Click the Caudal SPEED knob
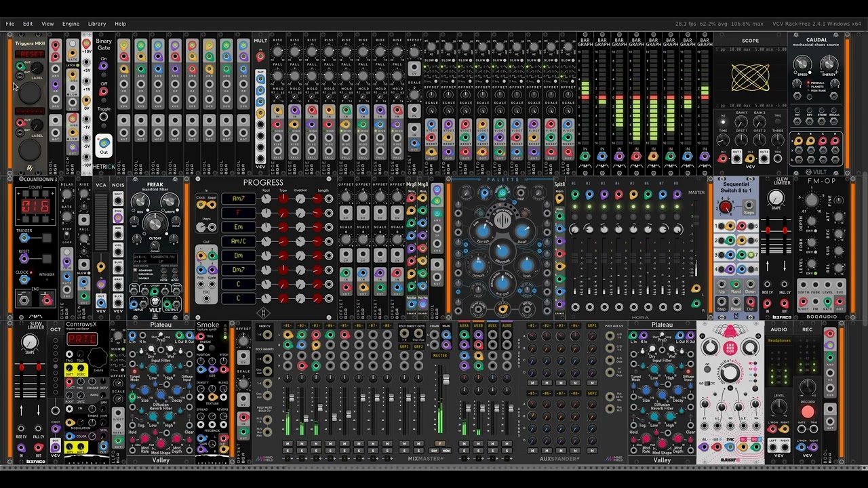This screenshot has width=868, height=488. pos(803,64)
